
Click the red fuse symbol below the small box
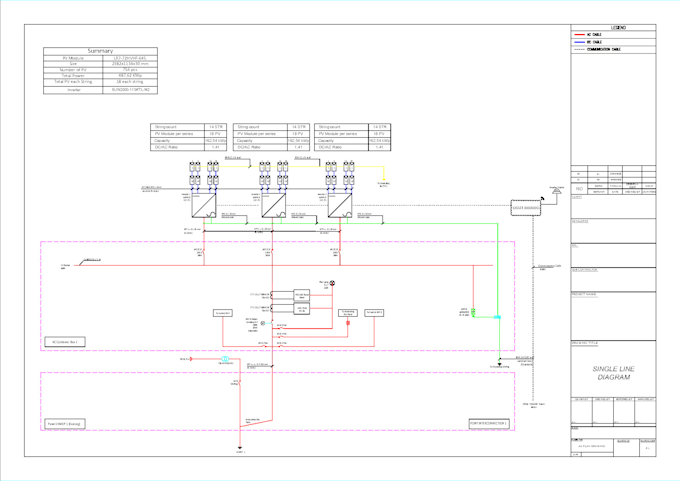[348, 323]
